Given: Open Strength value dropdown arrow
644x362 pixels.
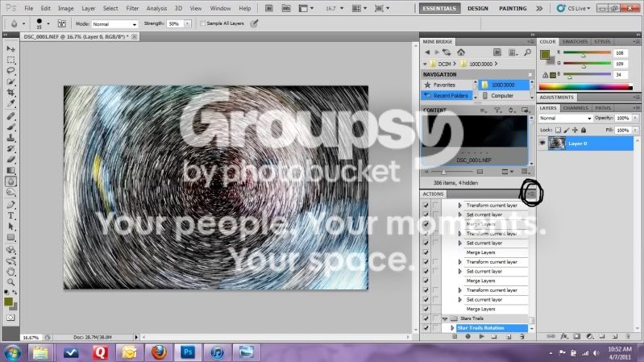Looking at the screenshot, I should 187,24.
